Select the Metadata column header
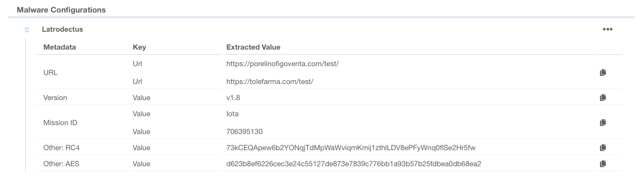 tap(60, 47)
